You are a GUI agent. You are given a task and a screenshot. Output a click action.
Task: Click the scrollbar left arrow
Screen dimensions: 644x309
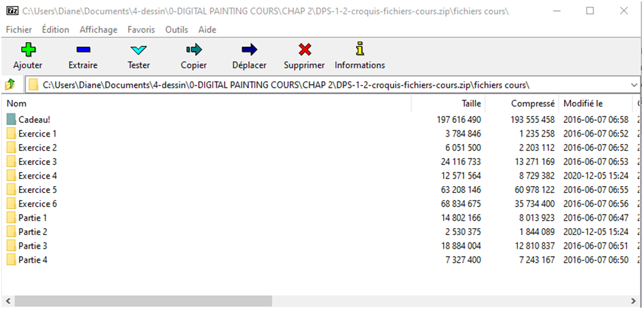click(x=7, y=301)
